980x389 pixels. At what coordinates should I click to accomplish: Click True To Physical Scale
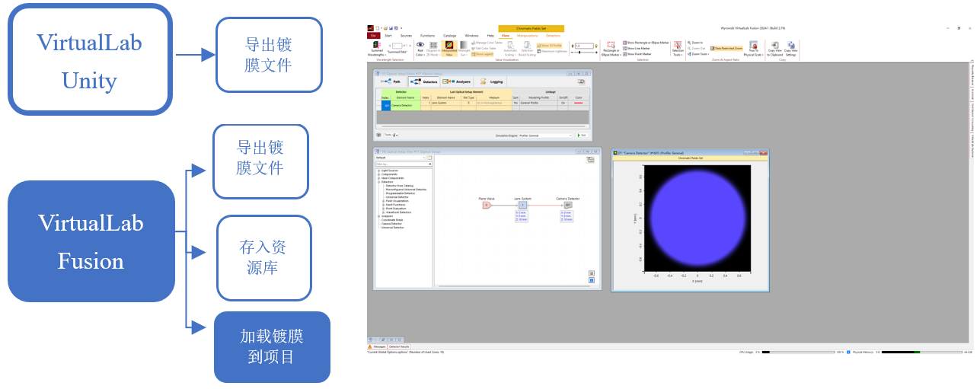[753, 49]
